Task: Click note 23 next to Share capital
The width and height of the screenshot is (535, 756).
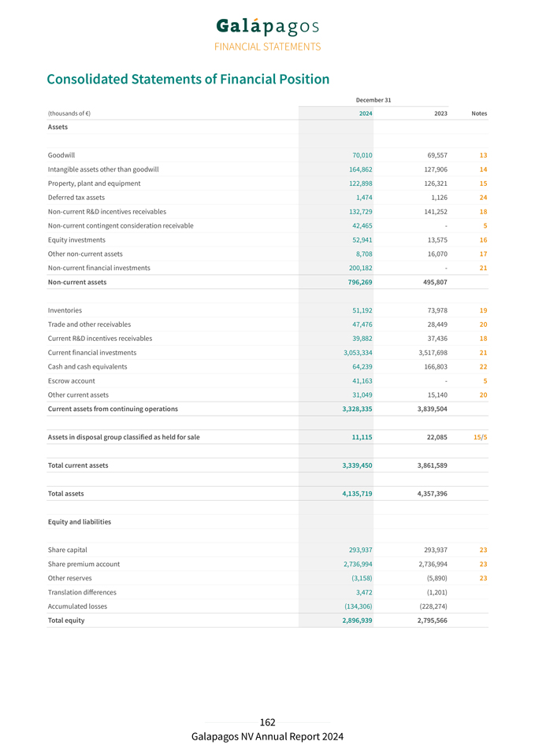Action: point(483,550)
